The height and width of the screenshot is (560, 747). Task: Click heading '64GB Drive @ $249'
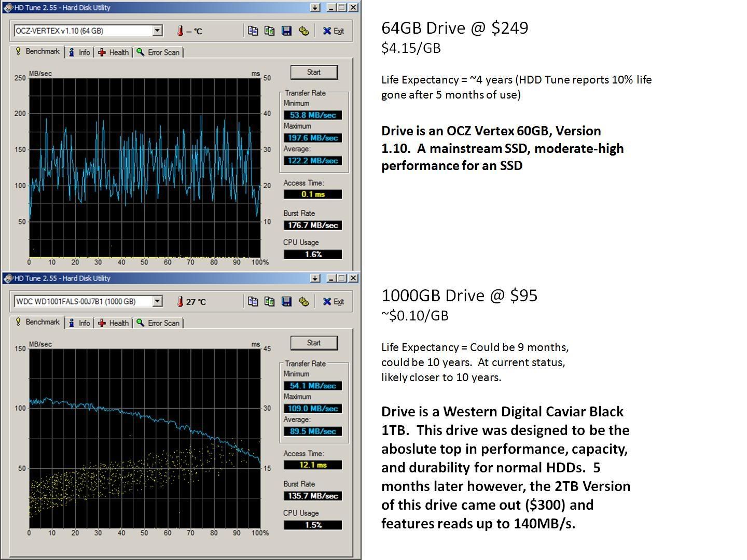(455, 28)
